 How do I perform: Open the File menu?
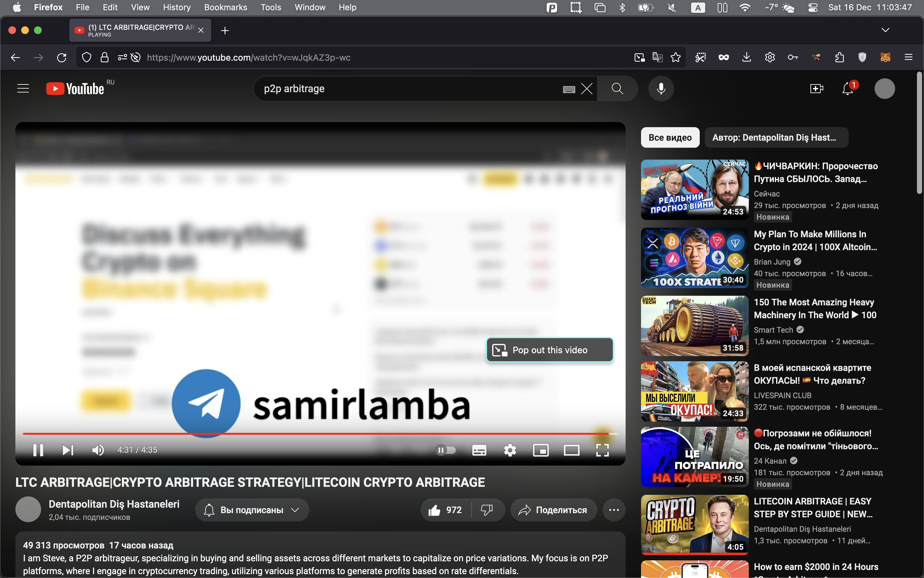coord(82,7)
